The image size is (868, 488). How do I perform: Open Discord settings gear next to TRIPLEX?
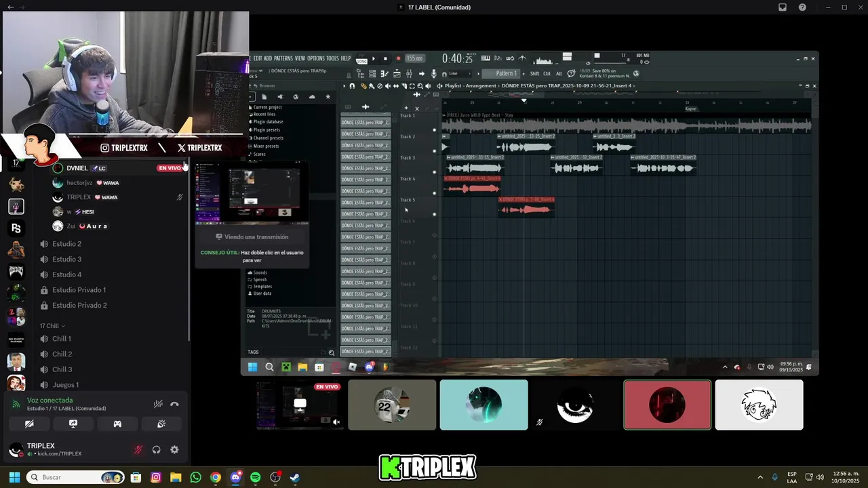tap(174, 449)
